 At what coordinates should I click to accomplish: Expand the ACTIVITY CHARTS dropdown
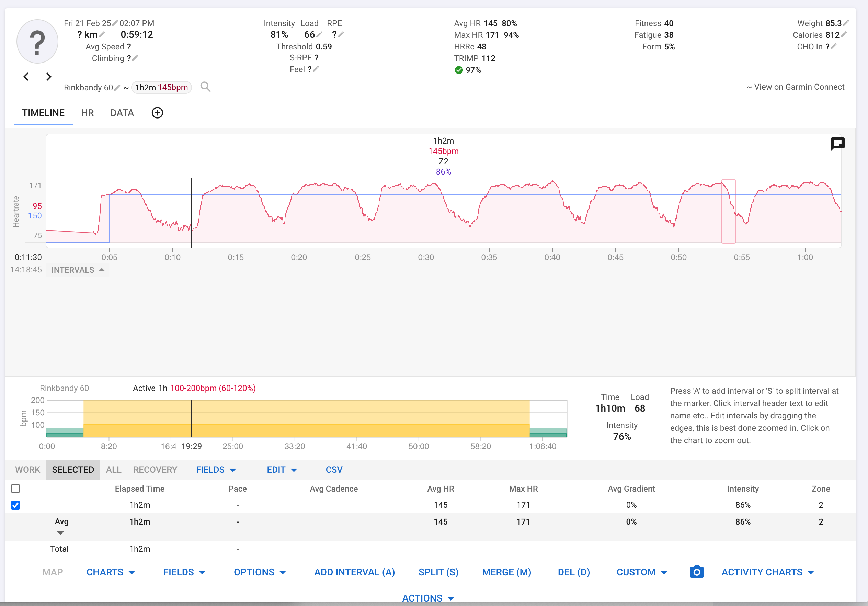point(767,572)
